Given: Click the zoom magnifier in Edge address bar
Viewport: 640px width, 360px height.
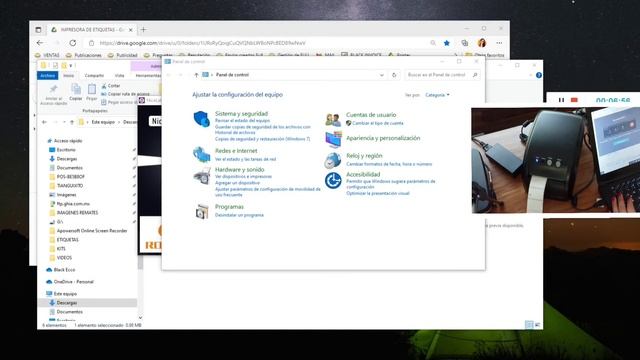Looking at the screenshot, I should (x=433, y=43).
